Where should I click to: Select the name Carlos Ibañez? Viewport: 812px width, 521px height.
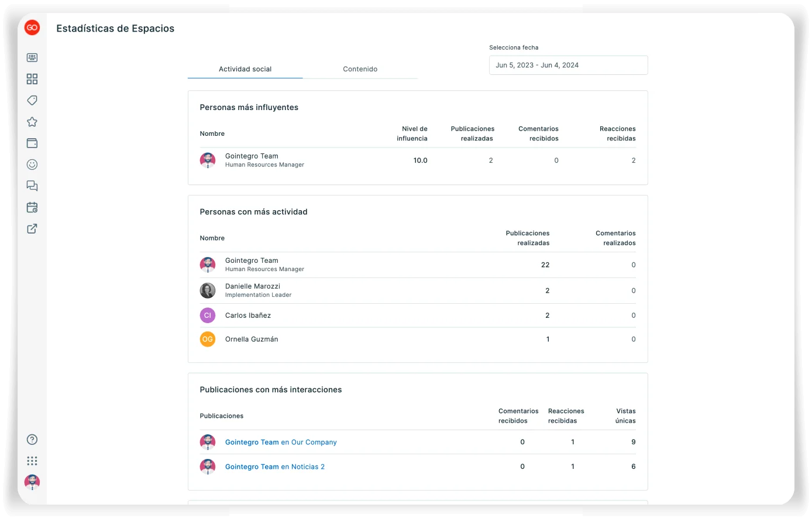tap(248, 316)
